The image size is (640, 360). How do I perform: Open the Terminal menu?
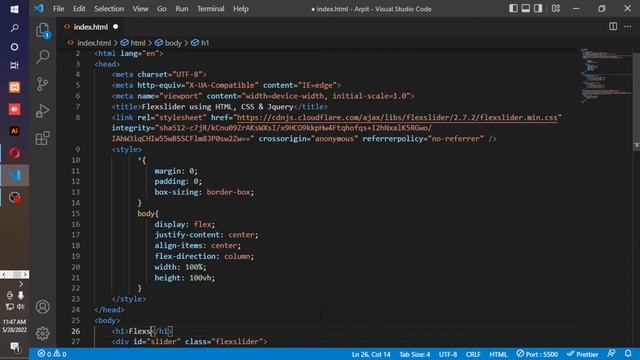211,9
